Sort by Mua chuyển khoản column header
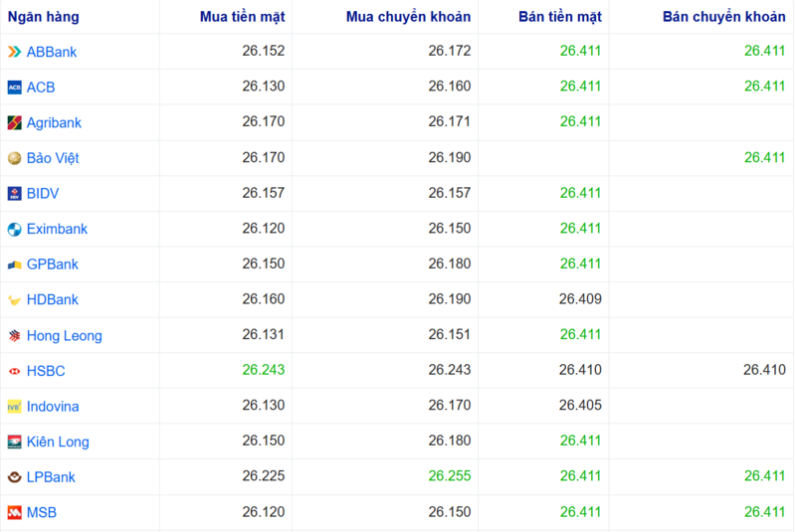 [x=408, y=17]
